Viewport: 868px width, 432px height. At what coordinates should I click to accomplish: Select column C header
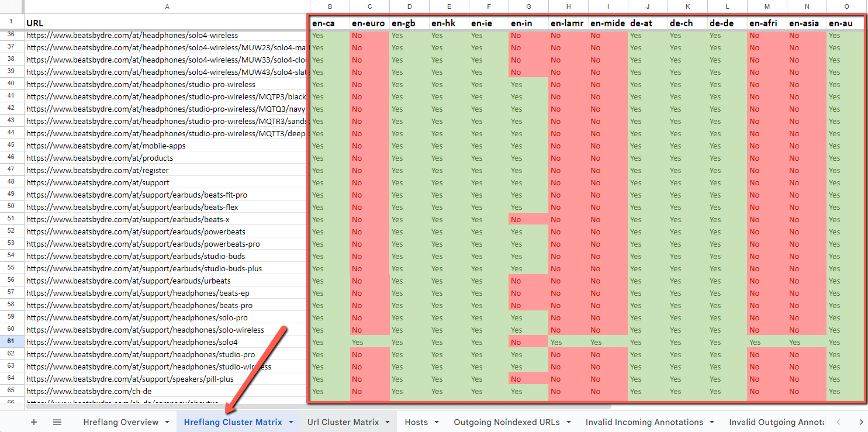370,6
